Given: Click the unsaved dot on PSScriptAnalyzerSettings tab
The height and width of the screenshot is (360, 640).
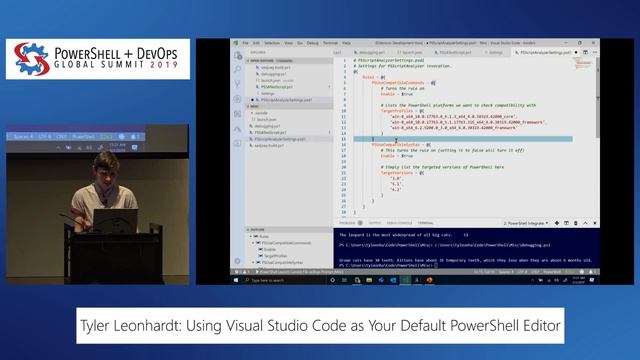Looking at the screenshot, I should [576, 52].
